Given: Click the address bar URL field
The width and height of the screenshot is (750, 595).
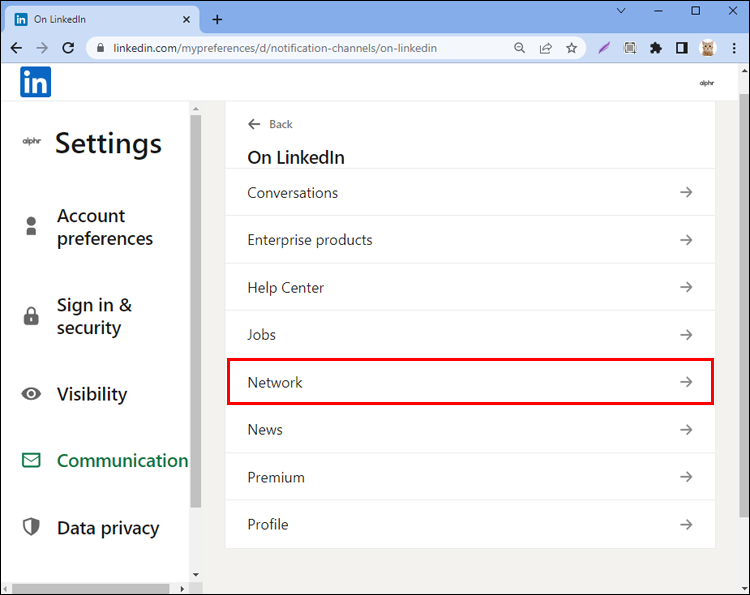Looking at the screenshot, I should tap(300, 48).
